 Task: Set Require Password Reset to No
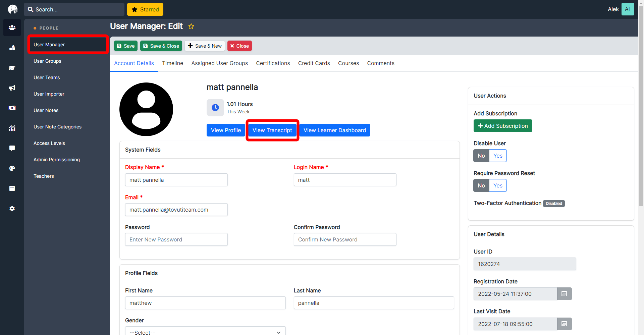click(x=481, y=185)
